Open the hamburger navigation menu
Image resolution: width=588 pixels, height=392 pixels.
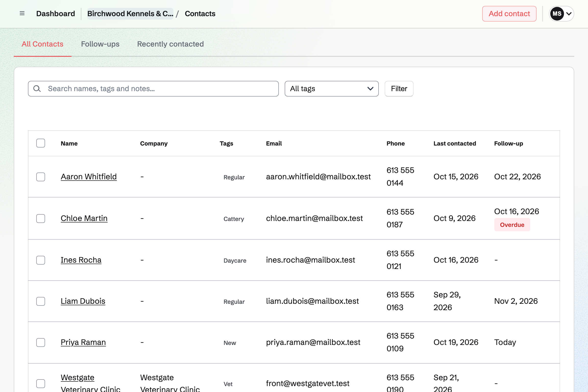pyautogui.click(x=22, y=13)
